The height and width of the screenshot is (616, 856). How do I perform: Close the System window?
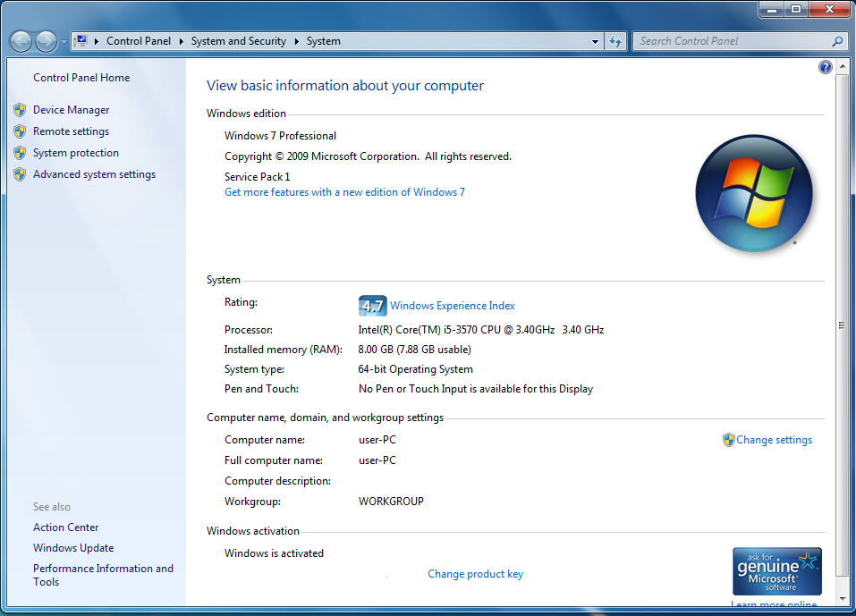coord(829,9)
